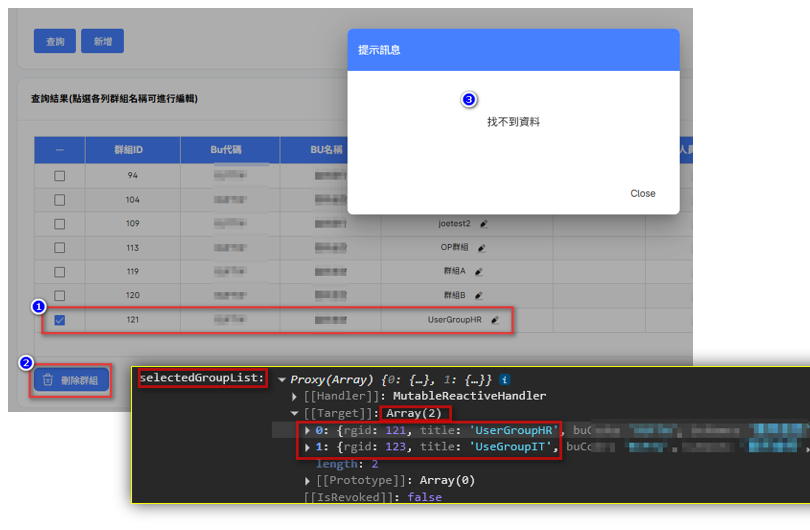This screenshot has height=530, width=810.
Task: Click the 群組A group name
Action: tap(454, 271)
